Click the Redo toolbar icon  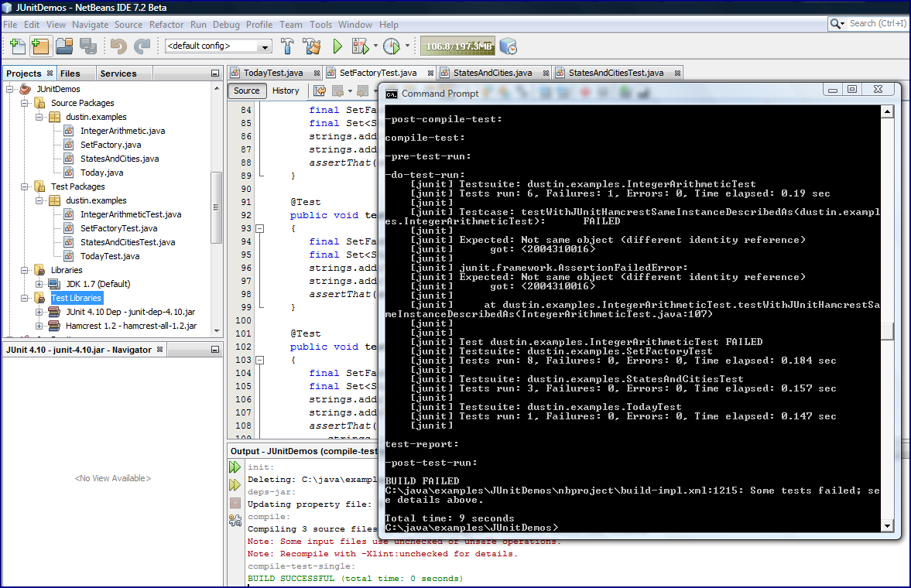point(142,46)
